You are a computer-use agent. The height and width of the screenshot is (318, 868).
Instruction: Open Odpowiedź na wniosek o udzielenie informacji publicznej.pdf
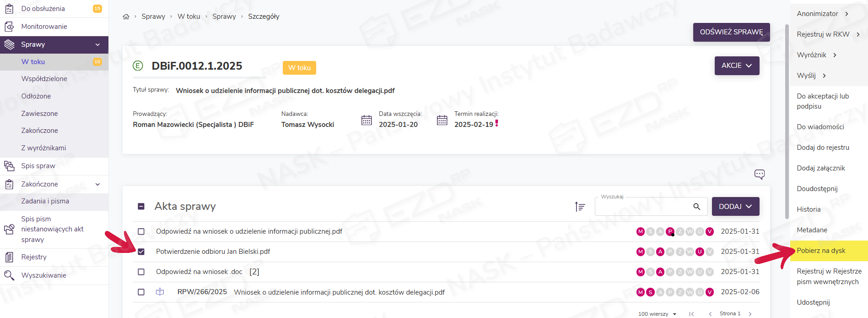[249, 231]
